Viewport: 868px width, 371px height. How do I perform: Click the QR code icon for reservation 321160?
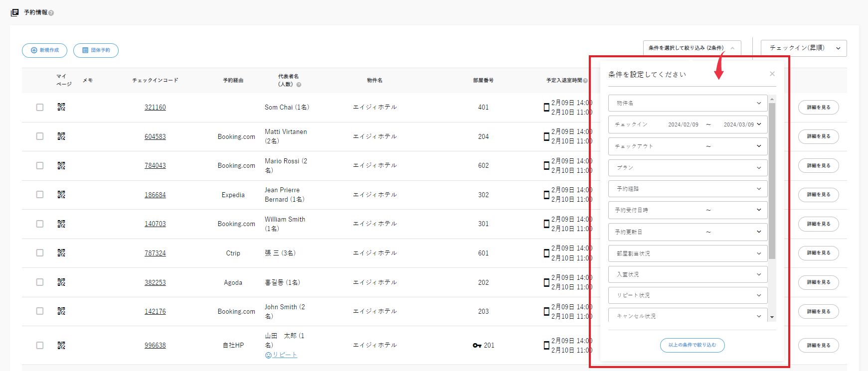click(61, 107)
